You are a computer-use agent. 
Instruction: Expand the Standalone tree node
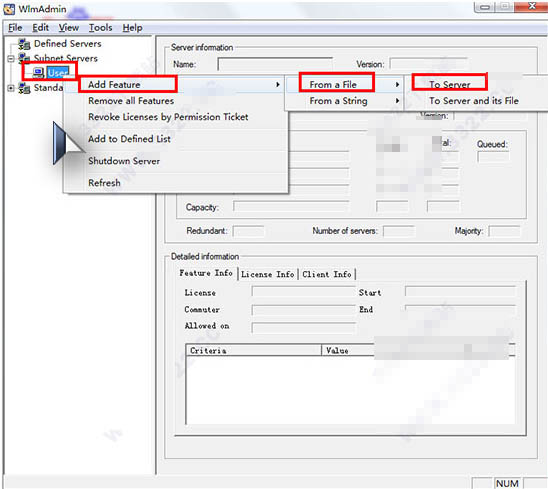point(11,88)
